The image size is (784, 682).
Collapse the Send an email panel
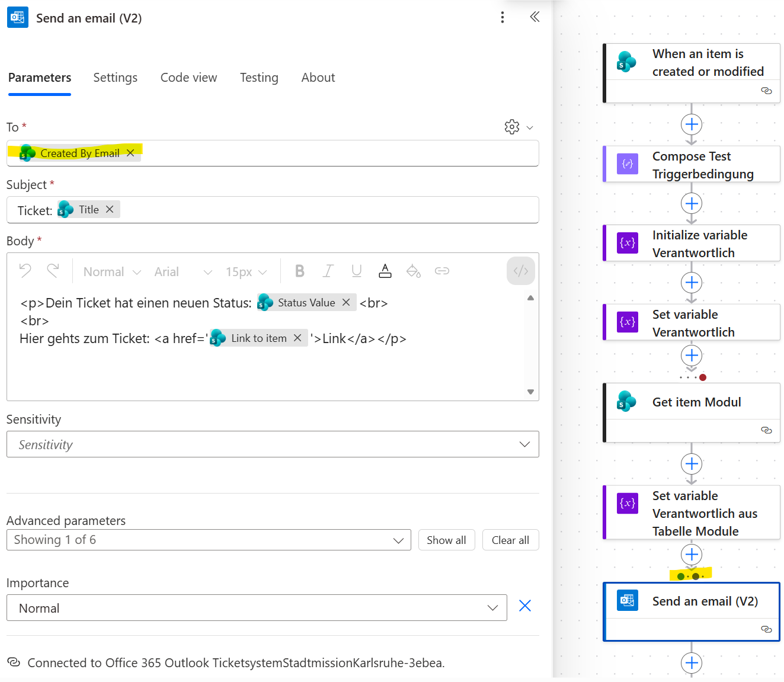point(535,17)
